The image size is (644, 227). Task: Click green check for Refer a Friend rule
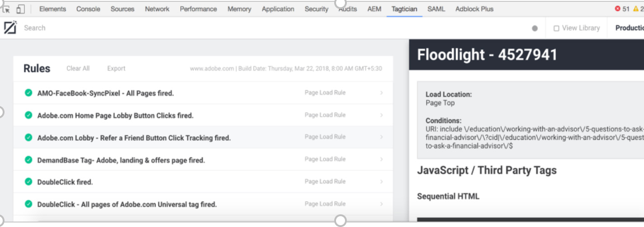click(x=28, y=137)
